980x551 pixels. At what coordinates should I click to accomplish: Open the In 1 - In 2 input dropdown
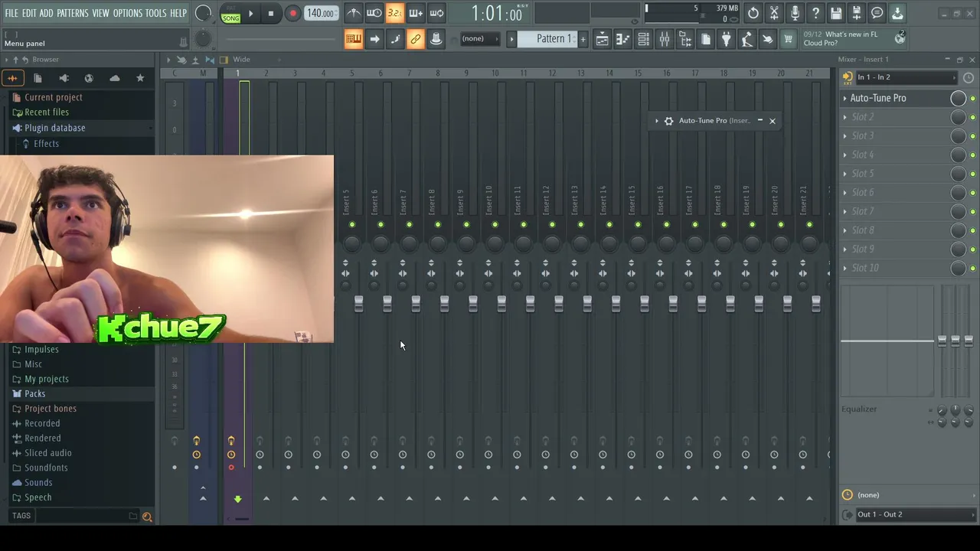click(906, 77)
